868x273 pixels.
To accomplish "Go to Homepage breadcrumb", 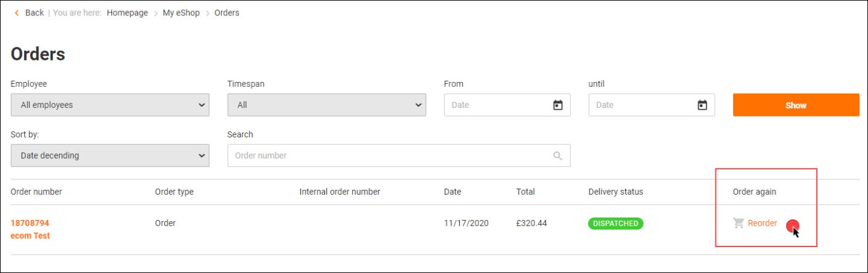I will click(x=127, y=13).
